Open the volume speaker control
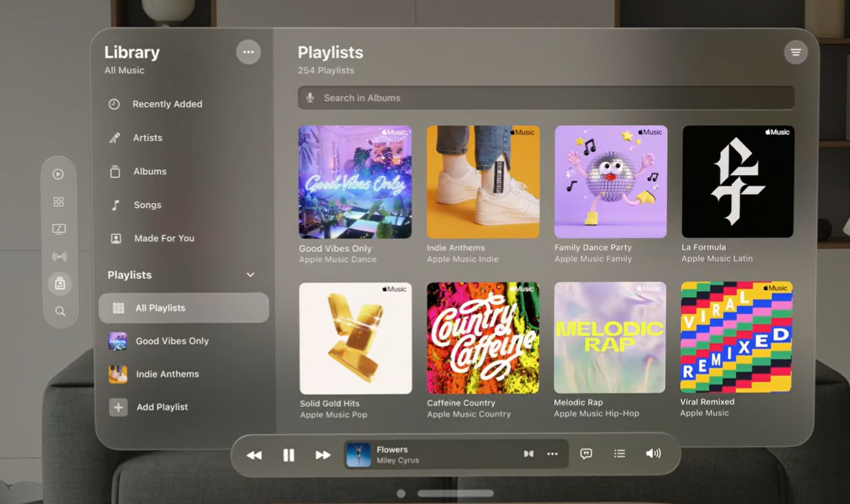The height and width of the screenshot is (504, 850). coord(653,453)
